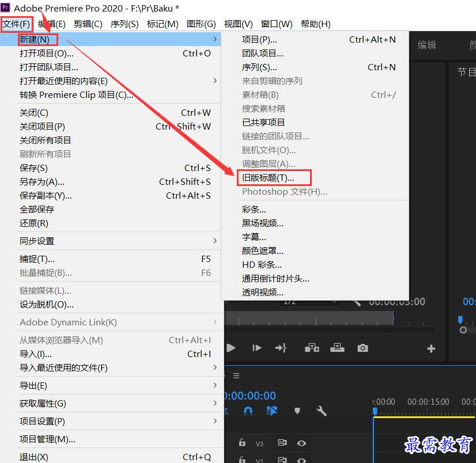
Task: Export frame with the camera icon
Action: tap(363, 348)
